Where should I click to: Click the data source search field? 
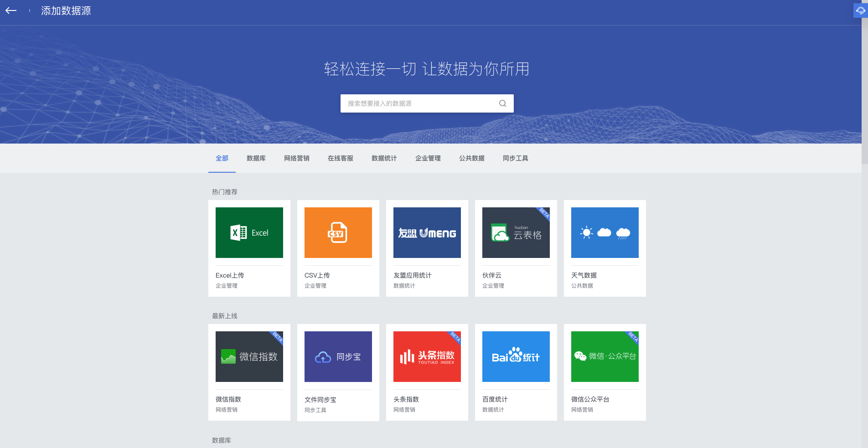click(419, 103)
